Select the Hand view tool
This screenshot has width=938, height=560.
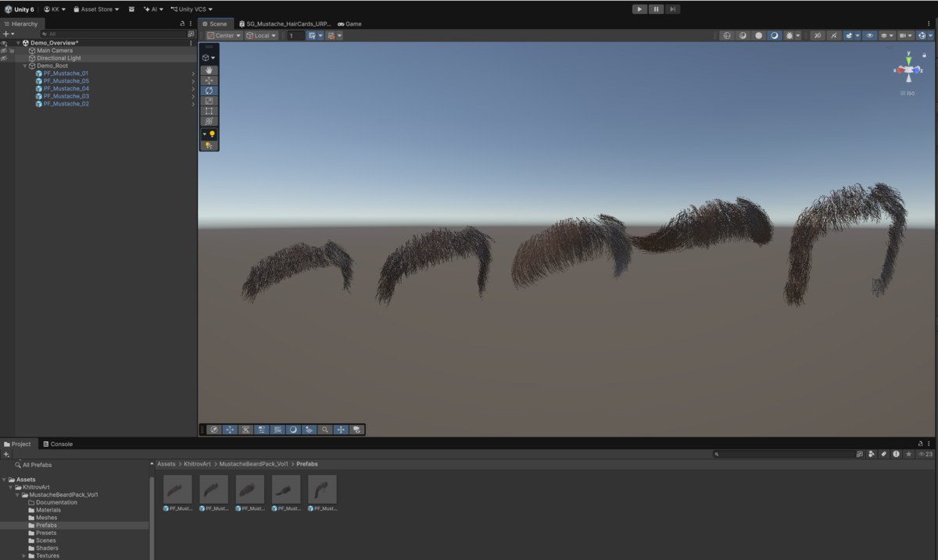click(209, 70)
